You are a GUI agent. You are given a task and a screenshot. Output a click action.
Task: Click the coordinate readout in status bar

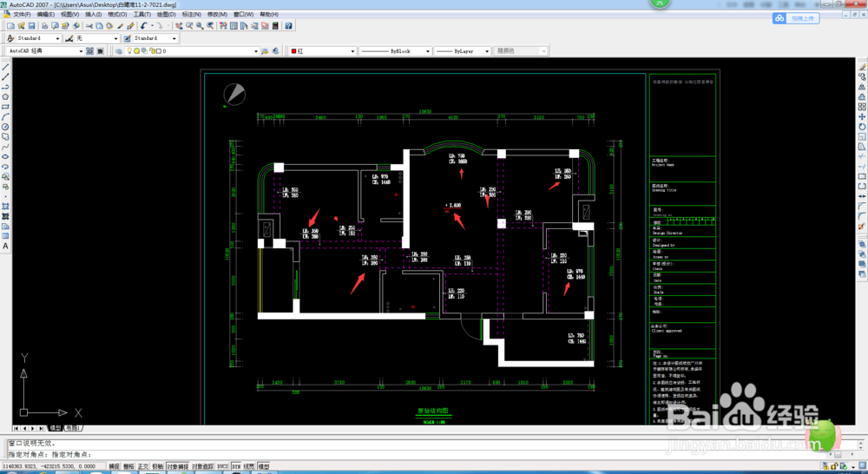[x=53, y=467]
